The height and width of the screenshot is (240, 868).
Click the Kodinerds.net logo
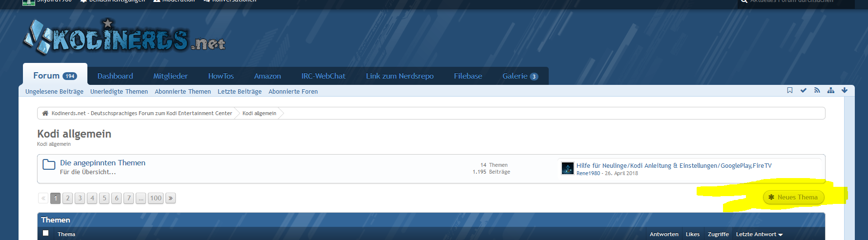coord(124,37)
